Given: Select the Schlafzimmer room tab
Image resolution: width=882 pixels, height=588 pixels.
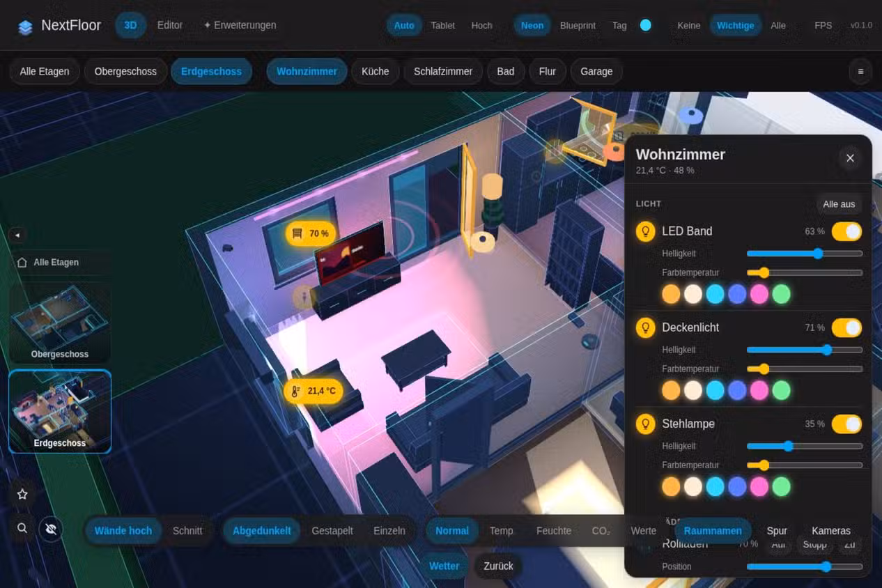Looking at the screenshot, I should click(443, 71).
